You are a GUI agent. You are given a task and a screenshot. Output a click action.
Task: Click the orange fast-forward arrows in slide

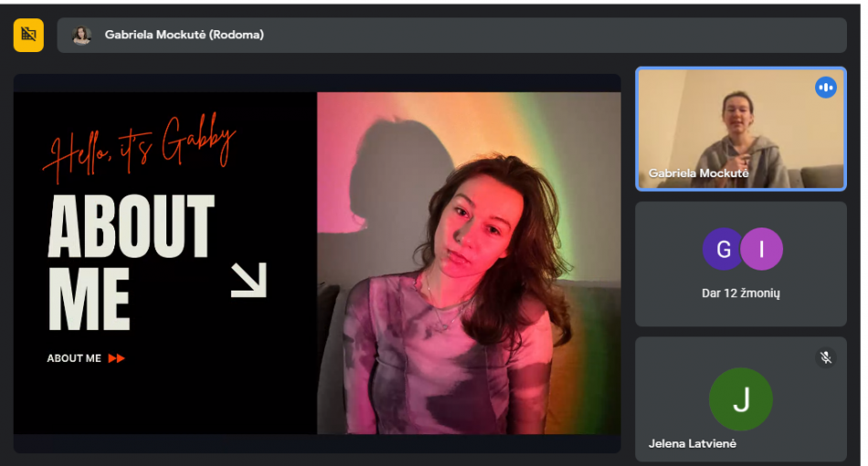point(116,358)
